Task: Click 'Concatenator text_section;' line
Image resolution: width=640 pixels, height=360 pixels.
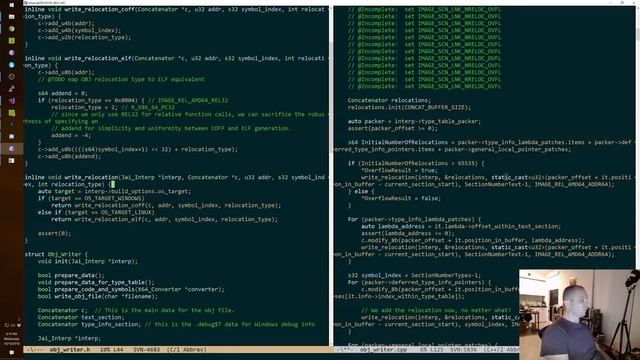Action: coord(81,317)
